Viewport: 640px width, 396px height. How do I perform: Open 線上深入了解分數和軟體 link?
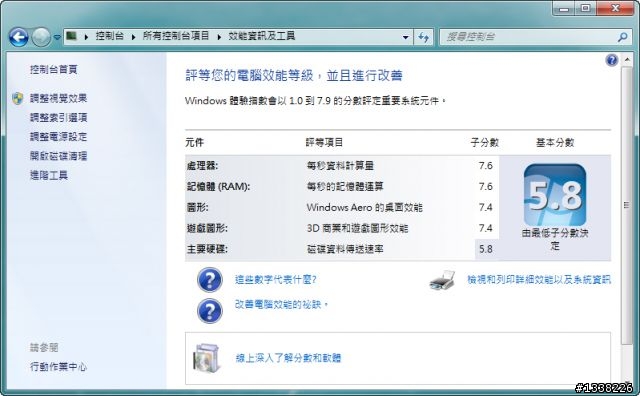pyautogui.click(x=288, y=358)
